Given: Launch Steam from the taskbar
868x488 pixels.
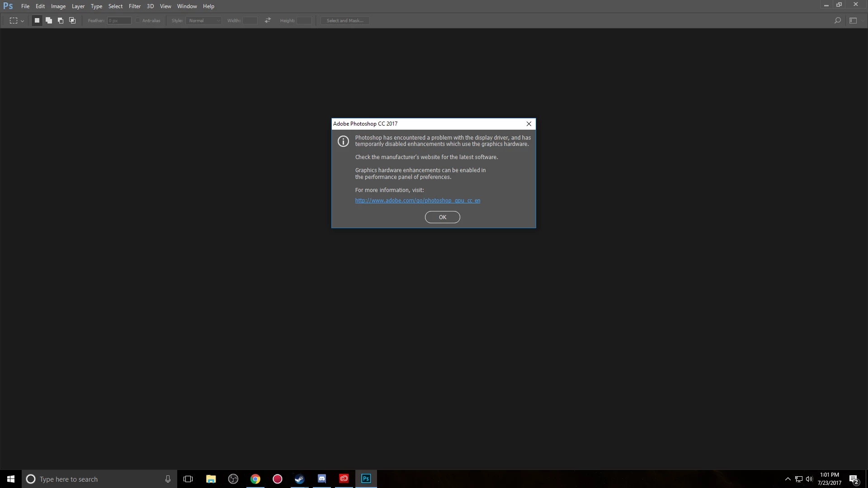Looking at the screenshot, I should (x=299, y=479).
